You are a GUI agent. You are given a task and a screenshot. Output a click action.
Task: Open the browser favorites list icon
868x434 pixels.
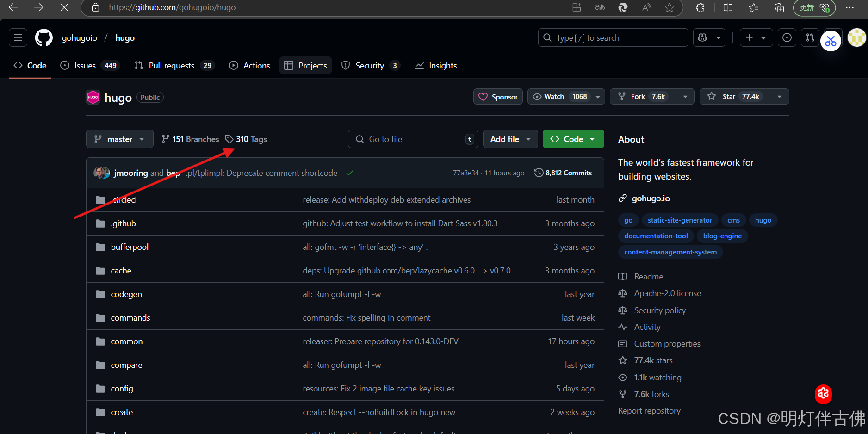coord(754,7)
